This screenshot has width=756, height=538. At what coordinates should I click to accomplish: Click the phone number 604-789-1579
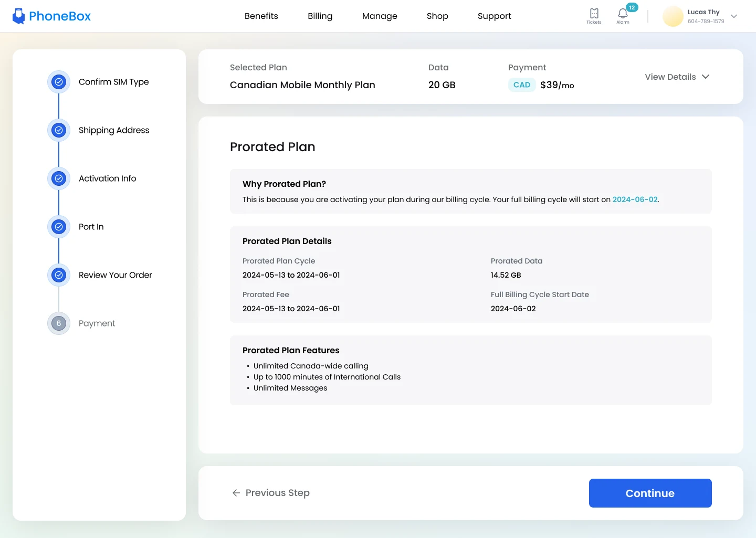[706, 22]
